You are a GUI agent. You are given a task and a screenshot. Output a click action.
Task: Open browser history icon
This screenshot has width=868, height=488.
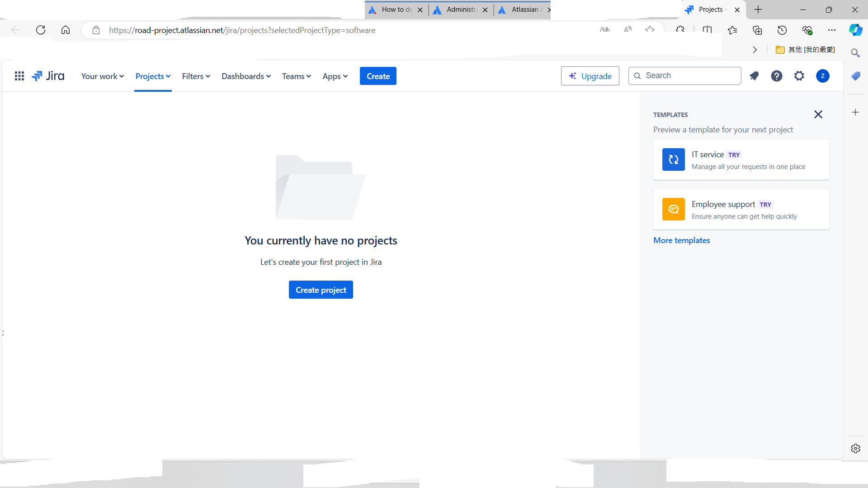click(782, 30)
